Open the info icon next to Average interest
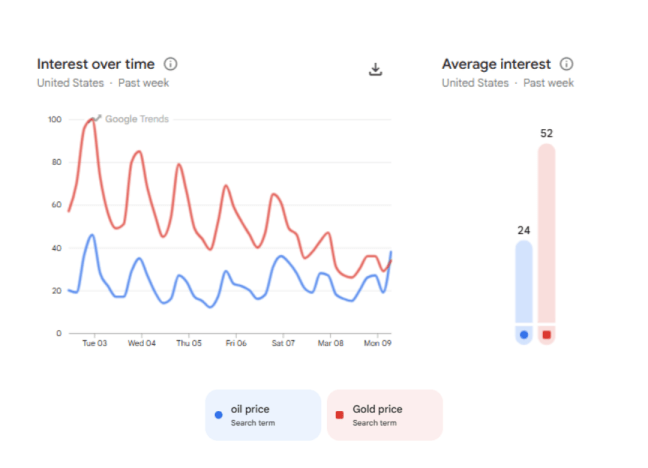The height and width of the screenshot is (468, 648). pos(567,64)
